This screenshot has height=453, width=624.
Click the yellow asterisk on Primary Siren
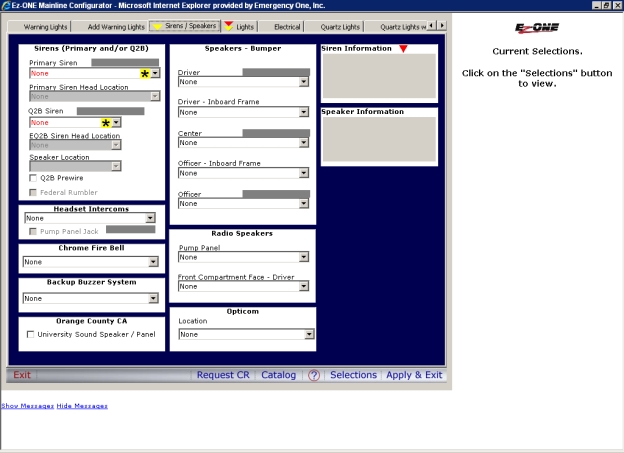145,74
